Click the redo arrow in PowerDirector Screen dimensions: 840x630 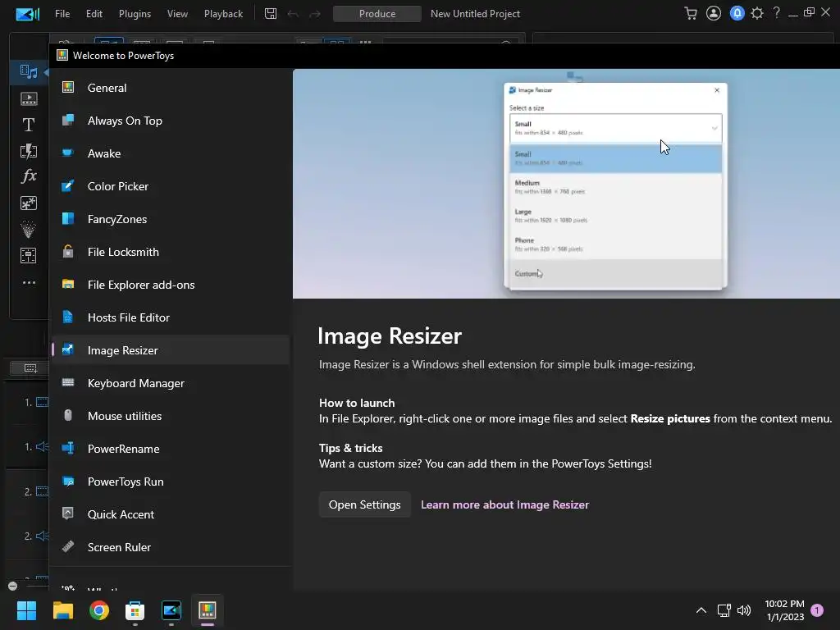point(315,14)
